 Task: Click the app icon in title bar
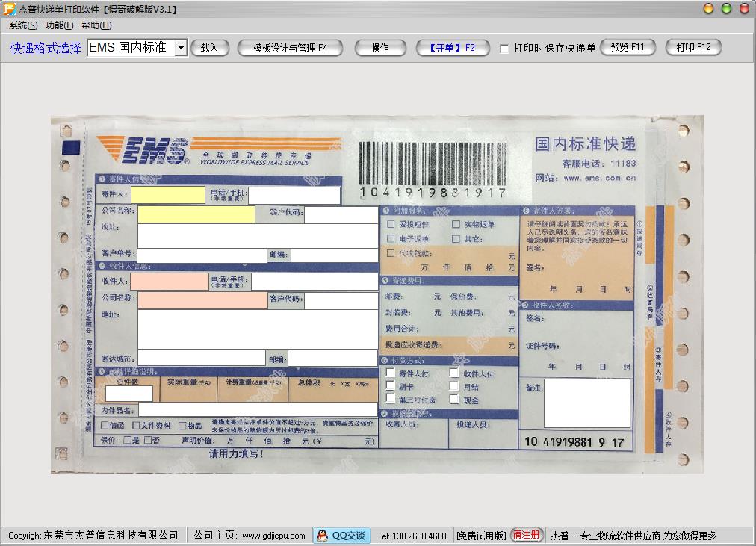(x=9, y=9)
